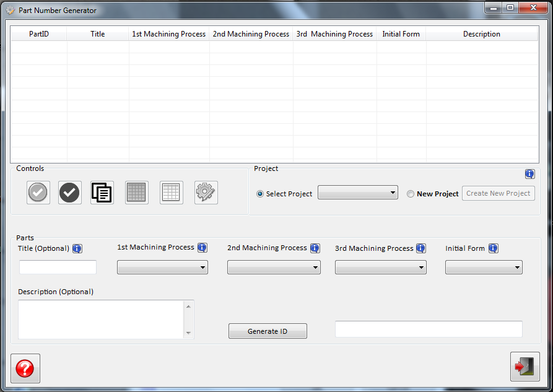Click the grayed checkmark approve icon in Controls
The height and width of the screenshot is (392, 553).
point(38,192)
